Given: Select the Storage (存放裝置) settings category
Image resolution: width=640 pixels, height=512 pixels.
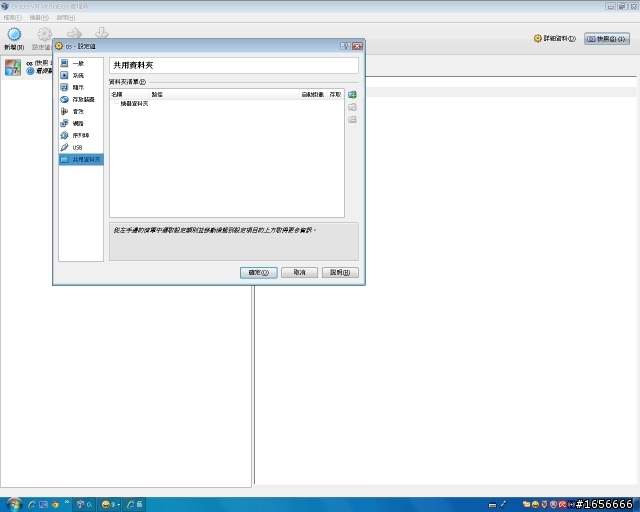Looking at the screenshot, I should [x=81, y=99].
